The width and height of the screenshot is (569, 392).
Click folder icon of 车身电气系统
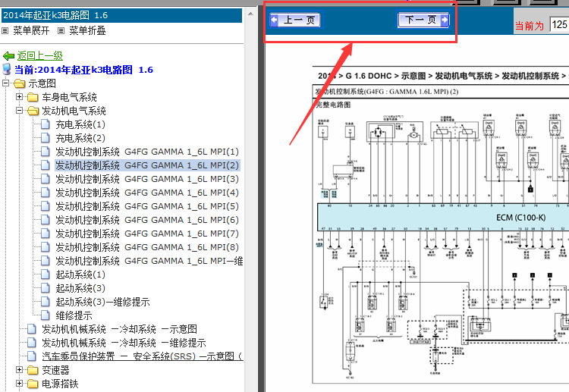pyautogui.click(x=33, y=97)
